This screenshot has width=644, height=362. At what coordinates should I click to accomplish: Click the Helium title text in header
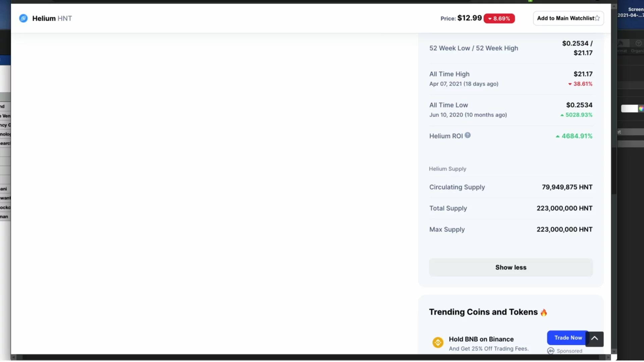(44, 18)
